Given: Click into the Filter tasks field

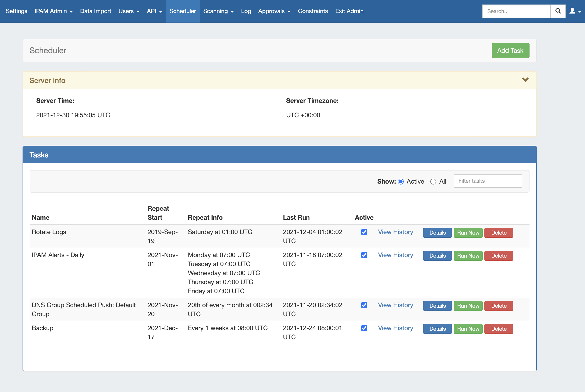Looking at the screenshot, I should [488, 181].
